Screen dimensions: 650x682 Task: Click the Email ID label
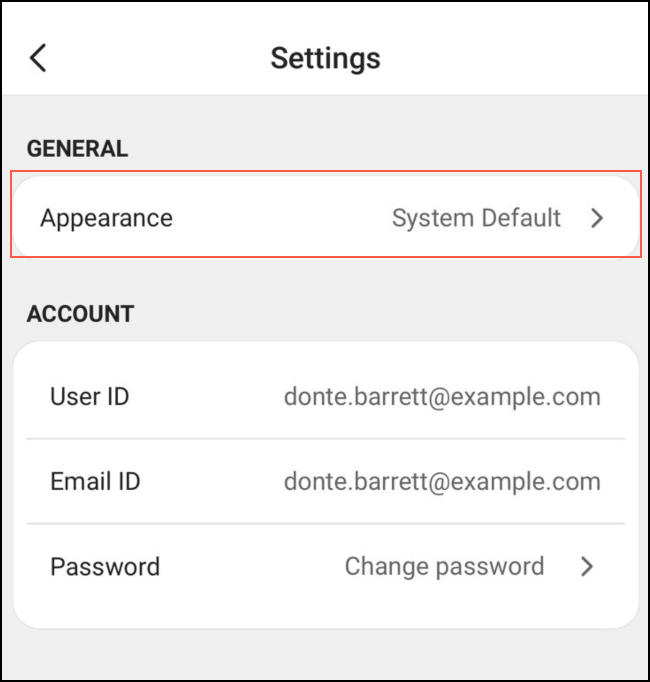tap(95, 482)
